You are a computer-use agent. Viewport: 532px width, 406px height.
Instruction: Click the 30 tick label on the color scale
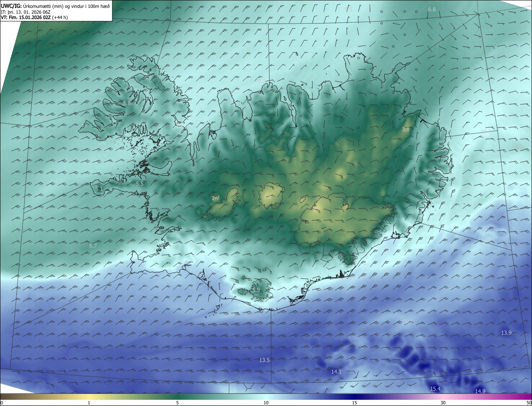[443, 403]
